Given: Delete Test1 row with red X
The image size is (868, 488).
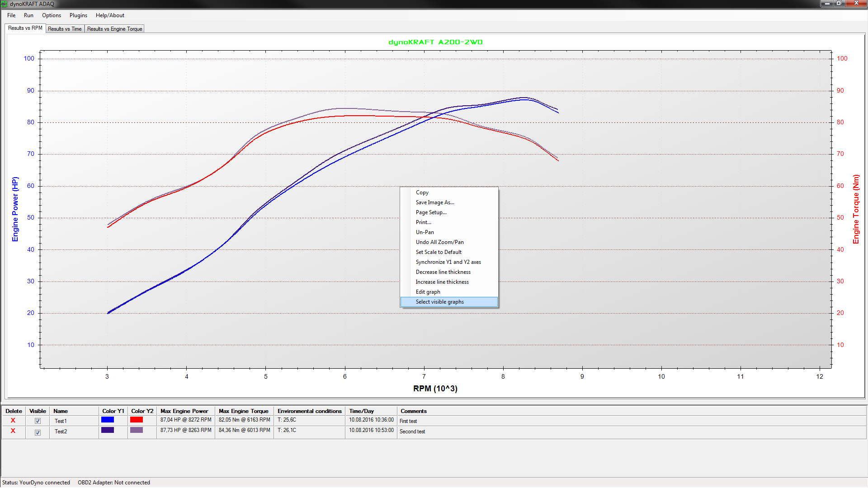Looking at the screenshot, I should coord(13,420).
